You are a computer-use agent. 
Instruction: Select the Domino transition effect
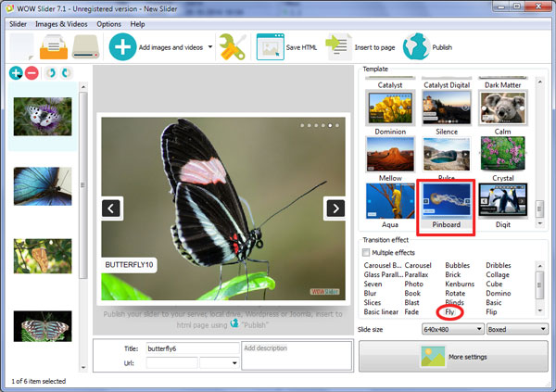499,293
